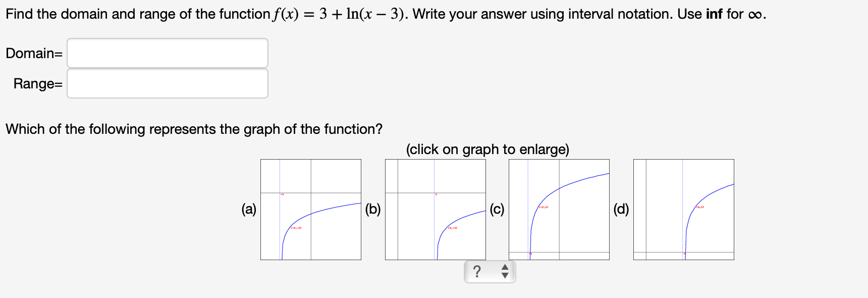Viewport: 868px width, 298px height.
Task: Click the (b) label beside the second graph
Action: pyautogui.click(x=373, y=209)
